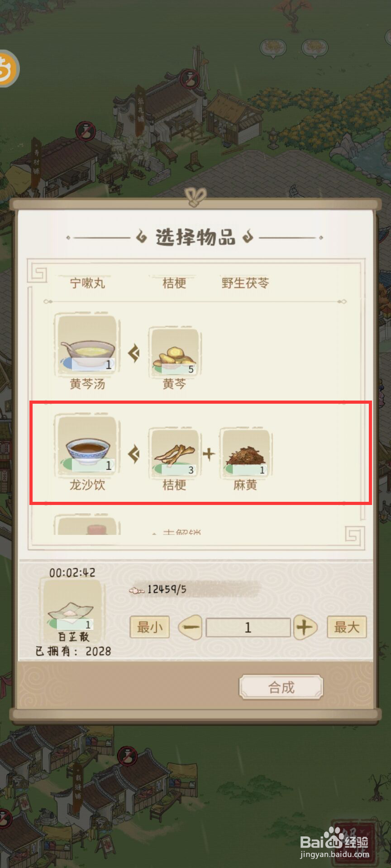Image resolution: width=391 pixels, height=868 pixels.
Task: Increase quantity with the plus button
Action: click(305, 627)
